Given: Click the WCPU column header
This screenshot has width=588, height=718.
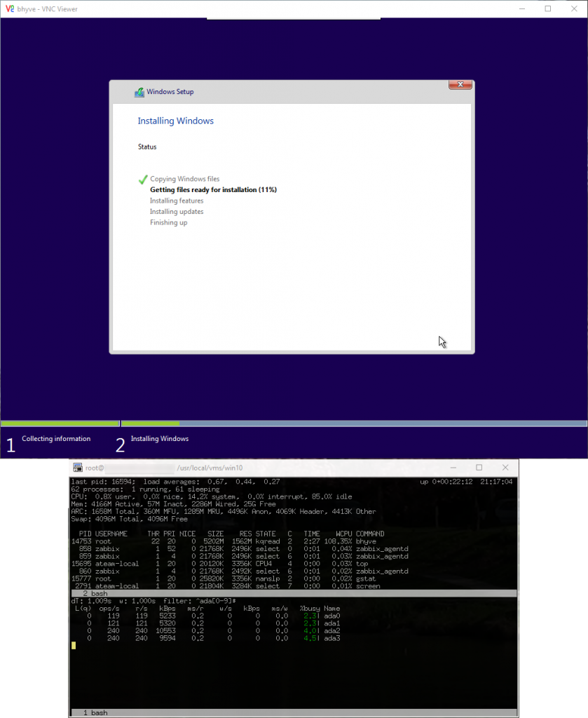Looking at the screenshot, I should point(343,534).
